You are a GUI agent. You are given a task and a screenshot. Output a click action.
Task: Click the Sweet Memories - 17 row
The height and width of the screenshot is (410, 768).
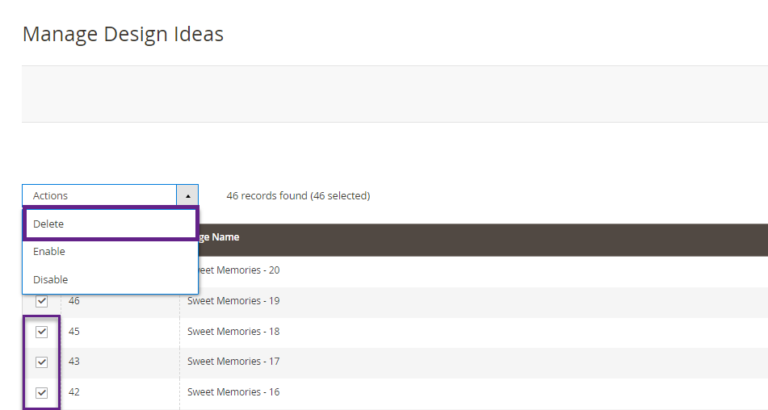(233, 362)
